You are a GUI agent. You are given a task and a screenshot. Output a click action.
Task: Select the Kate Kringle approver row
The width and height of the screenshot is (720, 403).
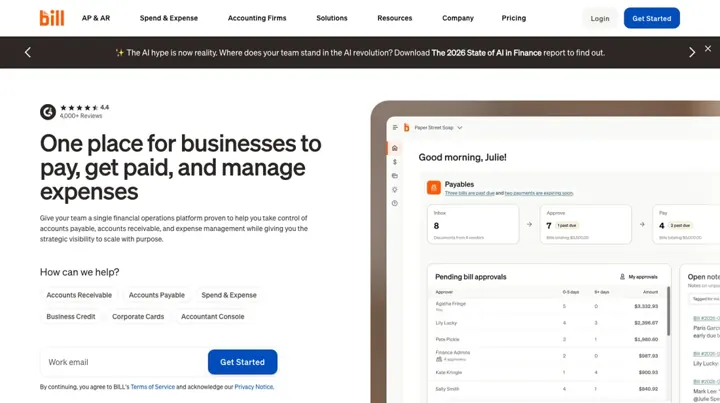tap(546, 372)
